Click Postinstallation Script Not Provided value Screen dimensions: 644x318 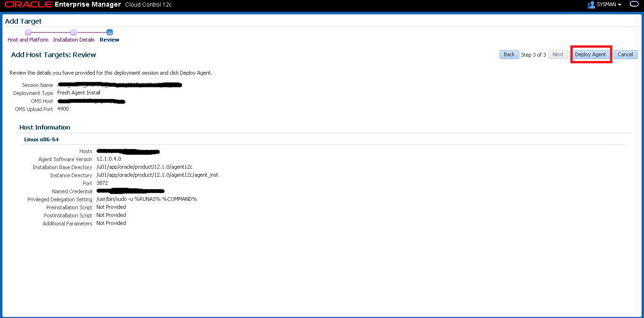pyautogui.click(x=111, y=215)
